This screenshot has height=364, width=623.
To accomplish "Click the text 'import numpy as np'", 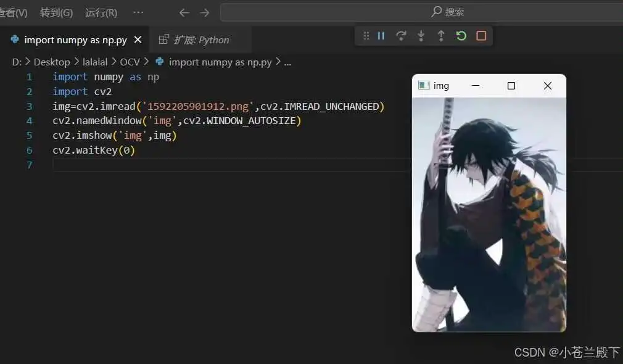I will click(x=105, y=77).
